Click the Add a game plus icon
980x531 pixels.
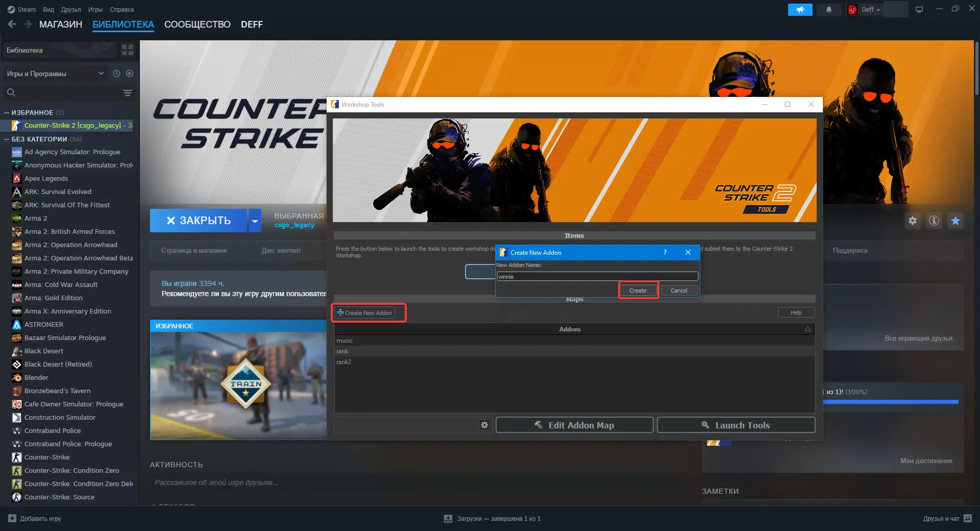pos(12,518)
